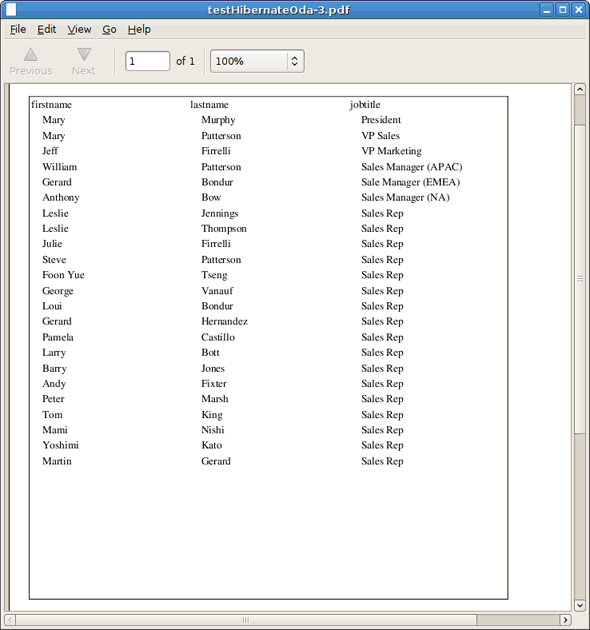
Task: Click 'Sales Manager (NA)' text
Action: pos(405,198)
